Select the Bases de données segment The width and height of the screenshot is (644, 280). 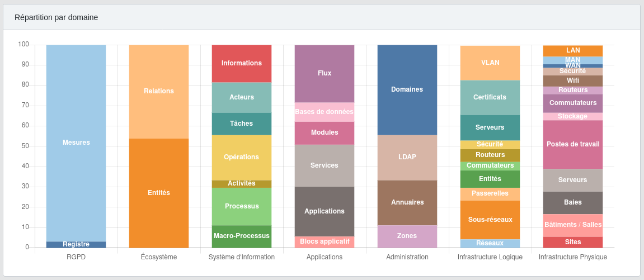[325, 112]
